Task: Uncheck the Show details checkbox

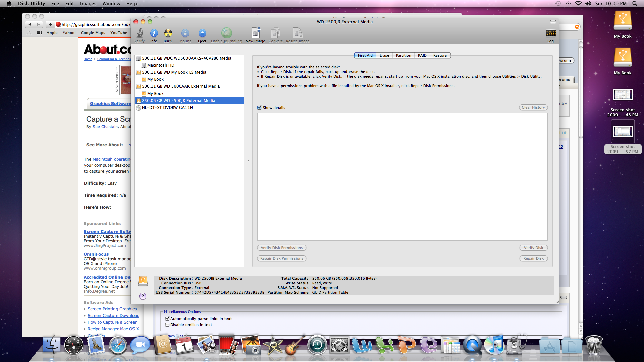Action: pyautogui.click(x=259, y=108)
